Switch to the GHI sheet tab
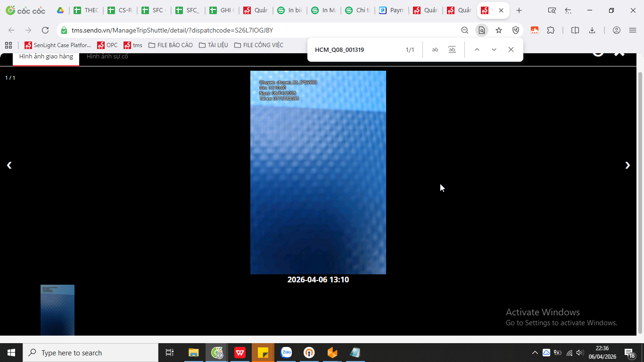Viewport: 644px width, 362px height. 222,10
